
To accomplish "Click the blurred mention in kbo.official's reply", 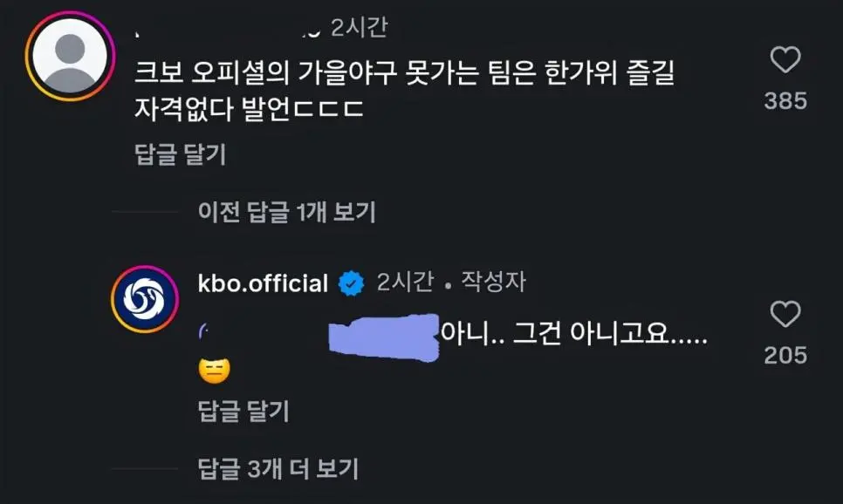I will [384, 337].
